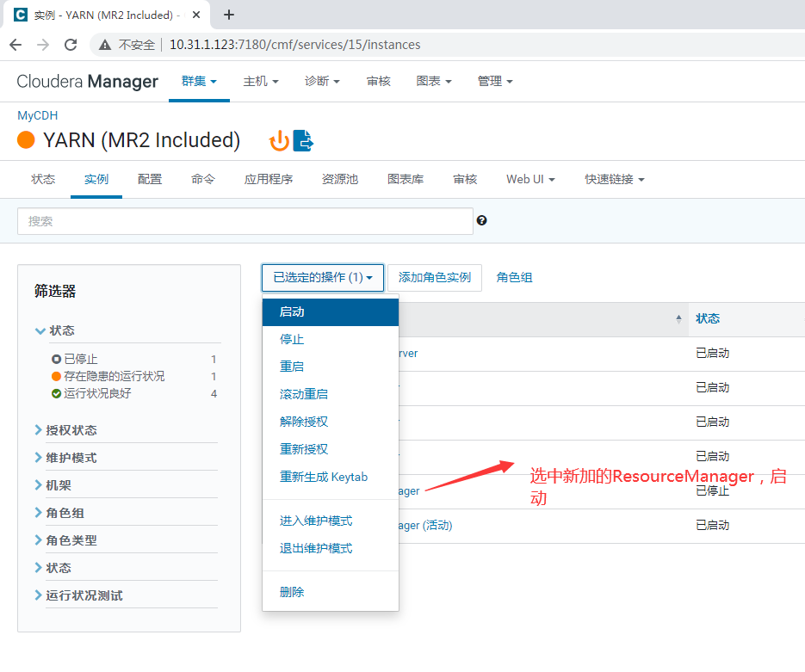
Task: Select 解除授权 from the actions menu
Action: click(331, 422)
